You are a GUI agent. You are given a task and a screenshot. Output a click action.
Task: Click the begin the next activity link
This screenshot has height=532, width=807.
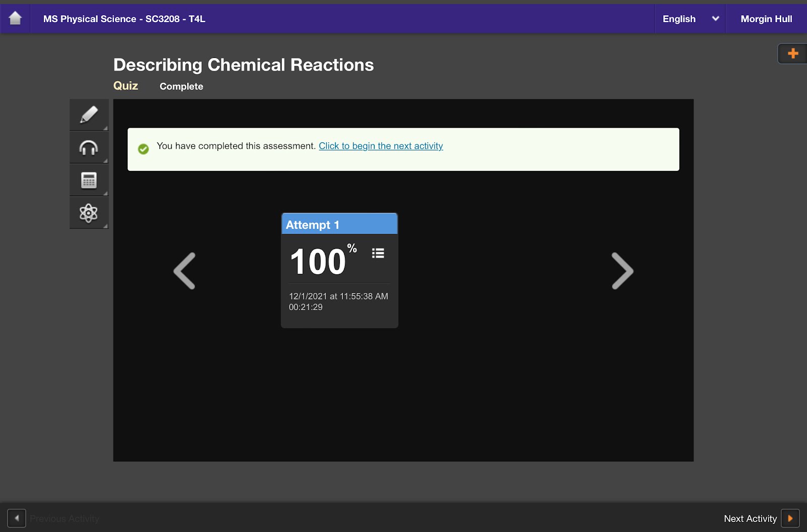pos(381,146)
